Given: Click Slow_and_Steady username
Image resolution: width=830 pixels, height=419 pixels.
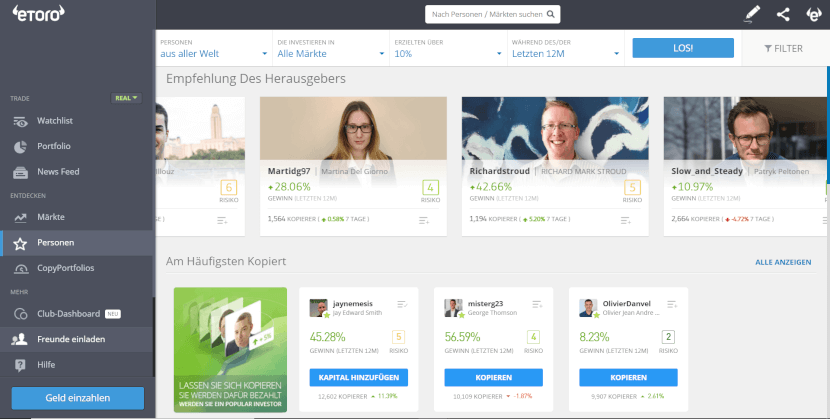Looking at the screenshot, I should [707, 171].
